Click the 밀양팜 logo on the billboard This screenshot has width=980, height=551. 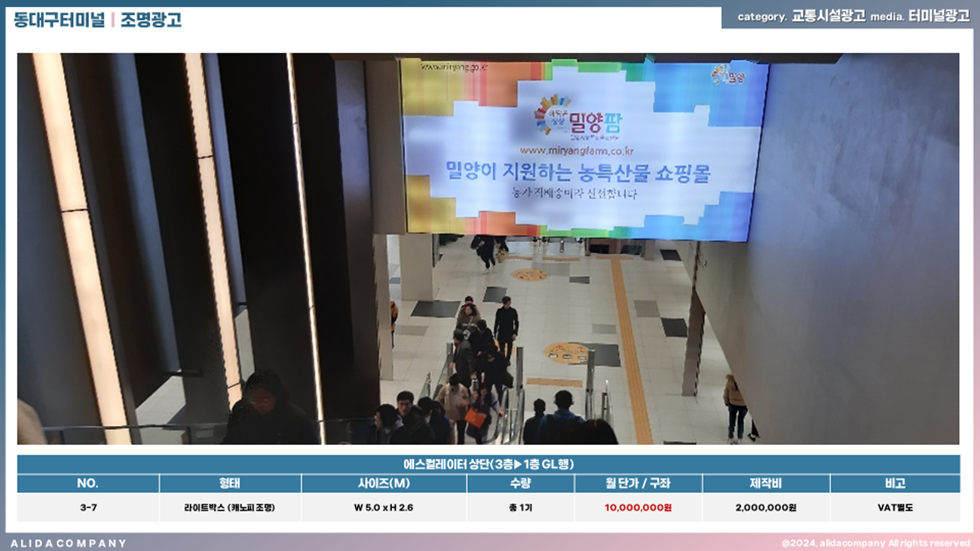click(x=577, y=119)
